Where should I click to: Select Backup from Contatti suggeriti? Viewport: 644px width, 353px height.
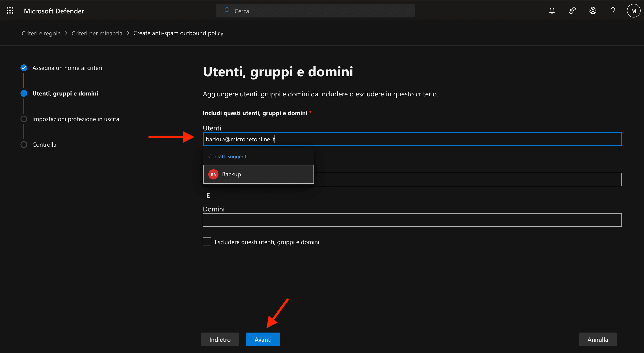click(258, 174)
